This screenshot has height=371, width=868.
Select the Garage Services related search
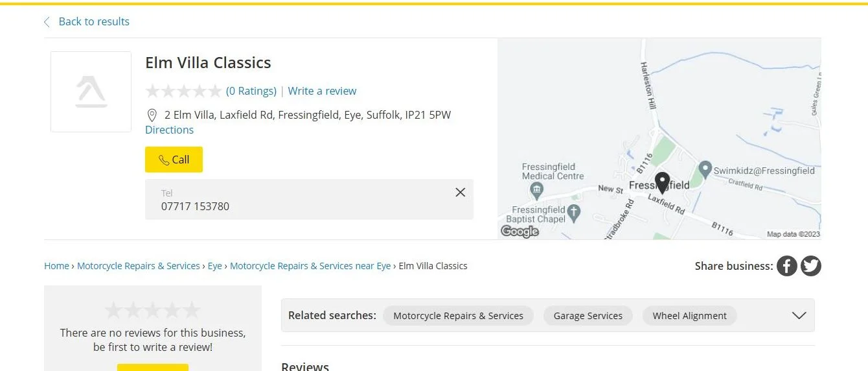click(x=588, y=316)
